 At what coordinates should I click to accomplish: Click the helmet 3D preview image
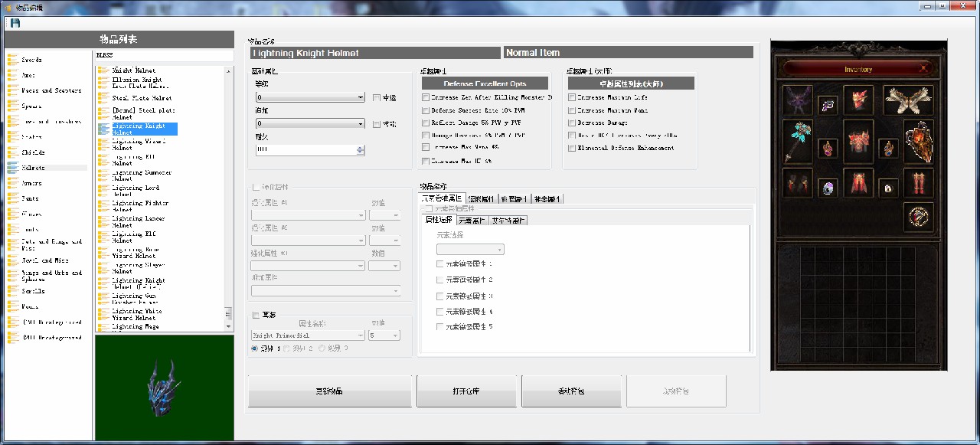[164, 388]
